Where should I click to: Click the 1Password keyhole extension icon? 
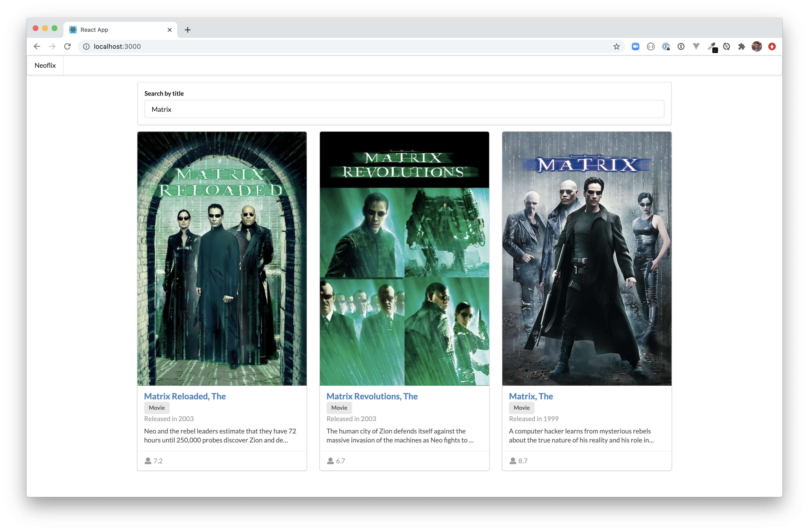681,46
